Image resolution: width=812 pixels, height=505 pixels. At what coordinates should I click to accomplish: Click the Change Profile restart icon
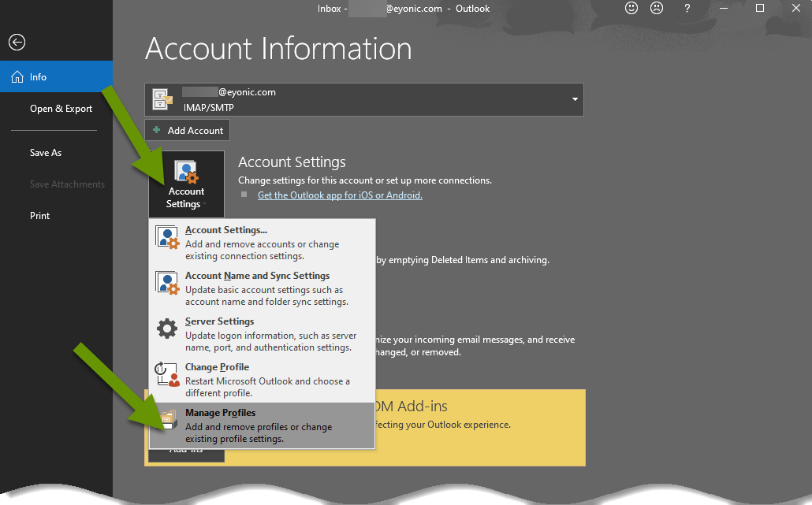coord(167,374)
